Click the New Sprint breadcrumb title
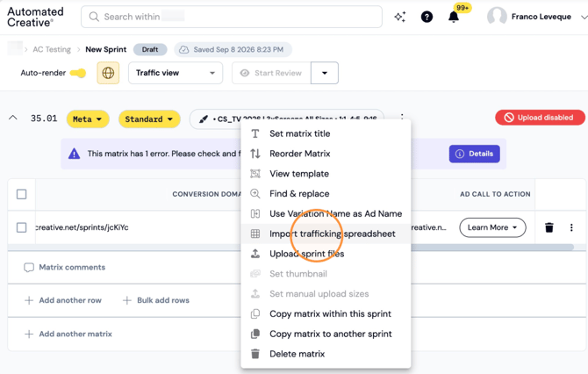Image resolution: width=588 pixels, height=374 pixels. click(105, 49)
